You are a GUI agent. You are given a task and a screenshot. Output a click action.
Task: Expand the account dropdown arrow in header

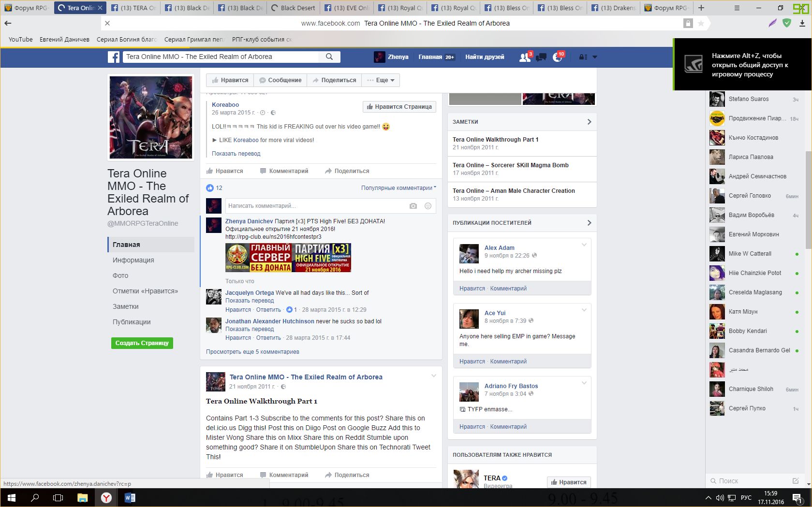(595, 57)
